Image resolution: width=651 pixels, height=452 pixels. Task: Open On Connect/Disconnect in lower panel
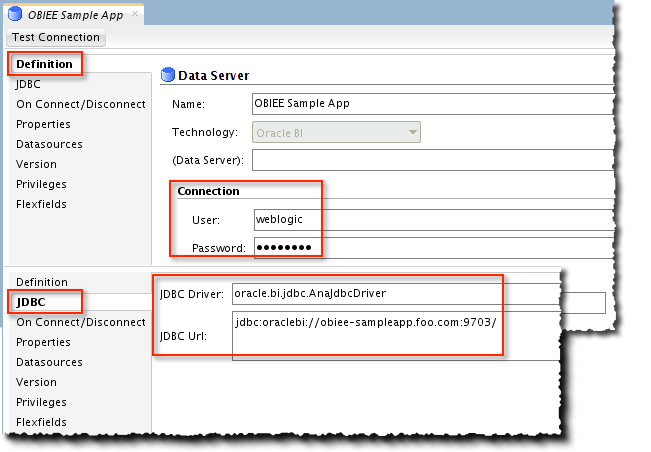tap(81, 322)
